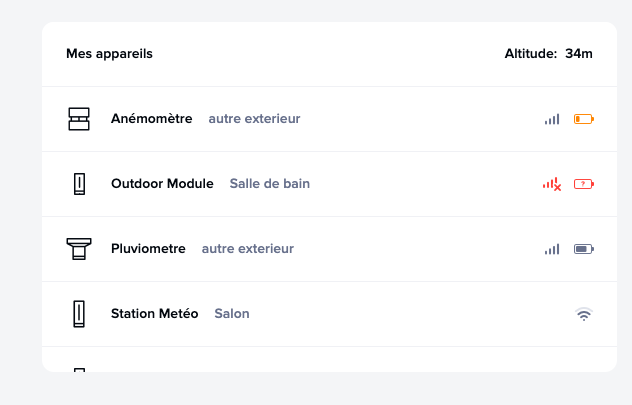Image resolution: width=632 pixels, height=405 pixels.
Task: Open the Outdoor Module device entry
Action: pyautogui.click(x=162, y=184)
